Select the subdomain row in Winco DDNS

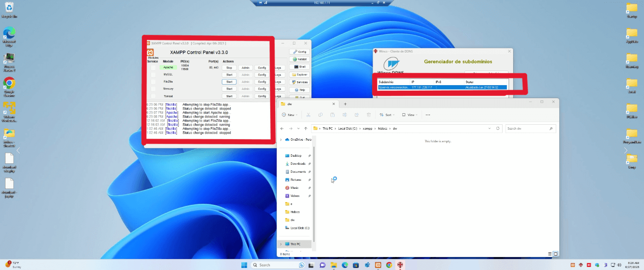click(442, 87)
